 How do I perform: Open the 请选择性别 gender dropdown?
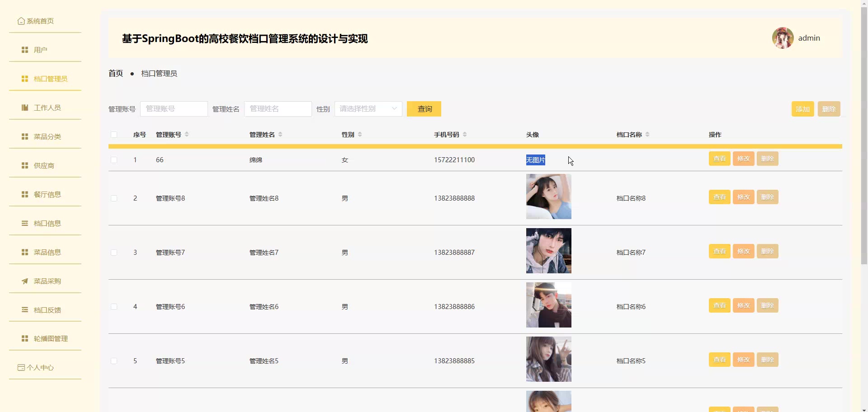[x=368, y=109]
